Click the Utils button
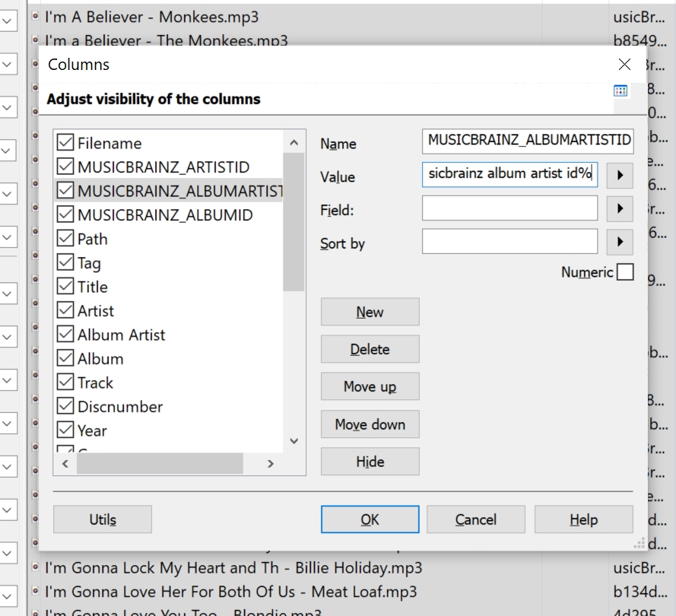 point(103,520)
